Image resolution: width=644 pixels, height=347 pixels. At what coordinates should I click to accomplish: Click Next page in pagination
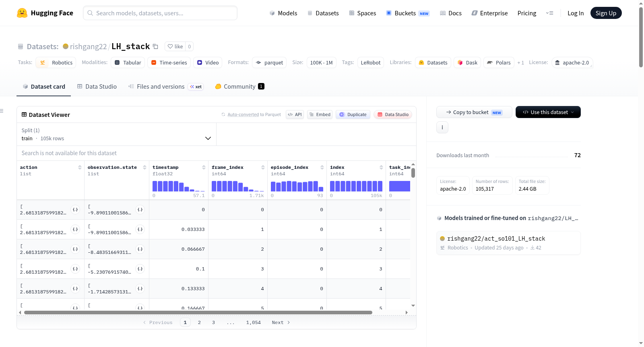pyautogui.click(x=281, y=322)
